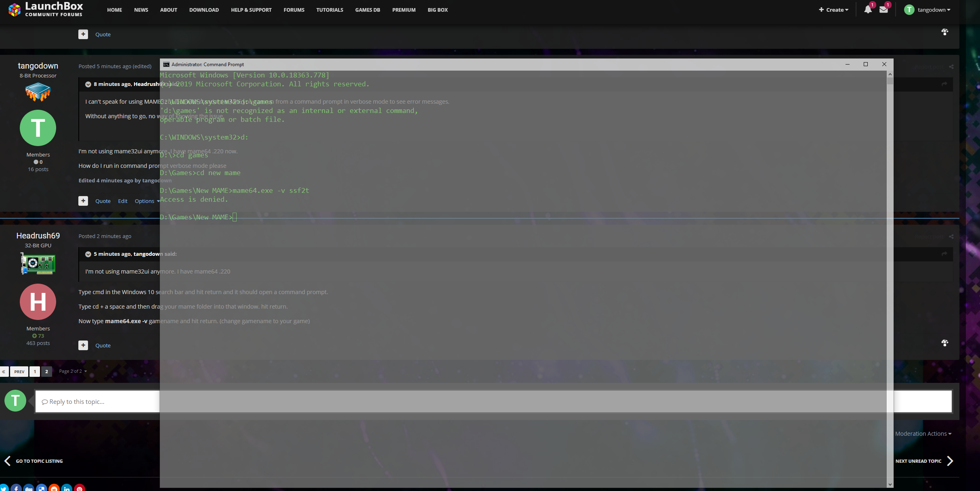Open the BIG BOX nav item
Screen dimensions: 980x491
[438, 10]
